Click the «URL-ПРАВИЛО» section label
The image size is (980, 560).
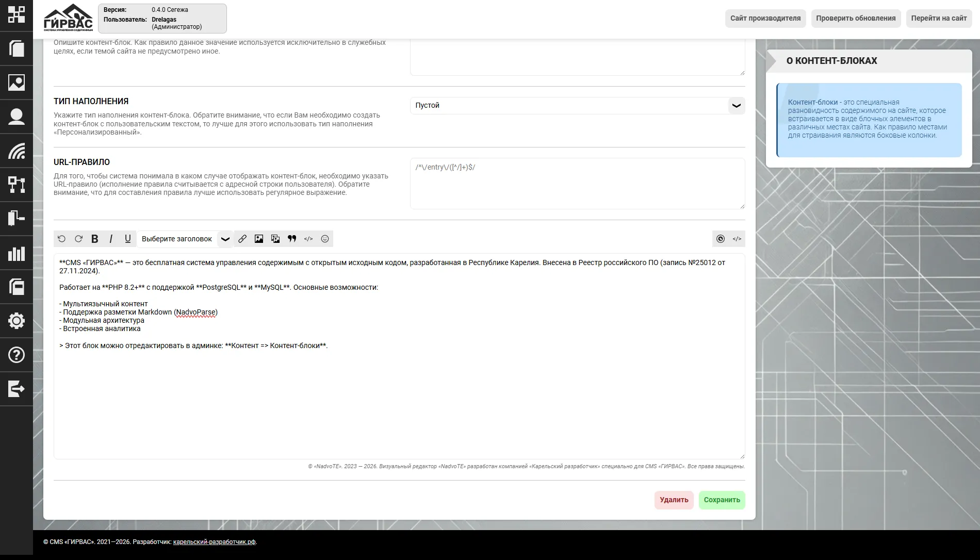click(81, 162)
